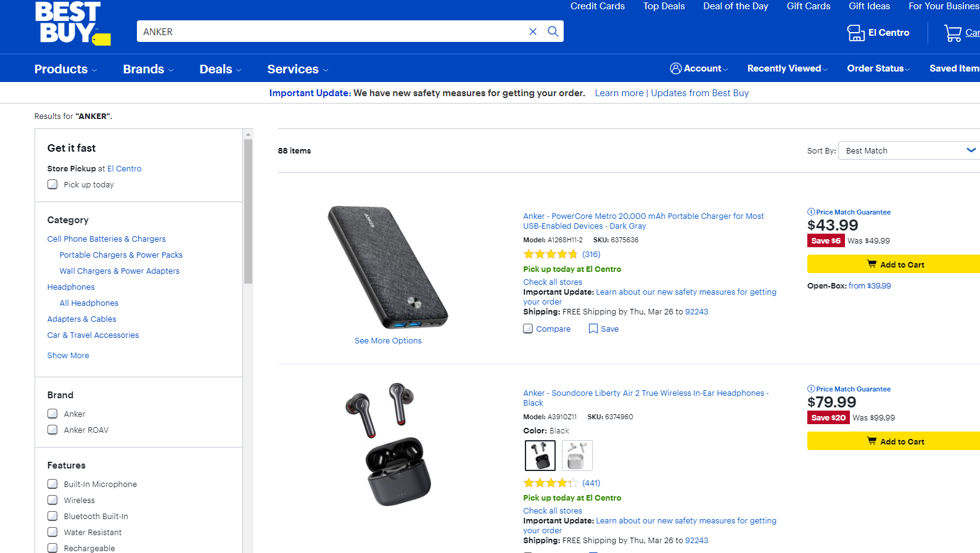980x553 pixels.
Task: Show more categories in the filter panel
Action: pyautogui.click(x=68, y=355)
